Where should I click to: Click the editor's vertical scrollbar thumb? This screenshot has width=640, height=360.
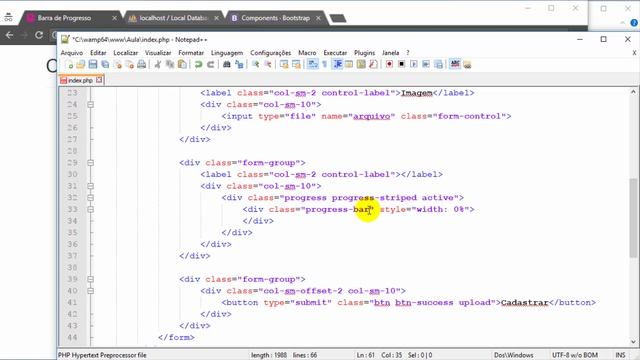pyautogui.click(x=633, y=218)
